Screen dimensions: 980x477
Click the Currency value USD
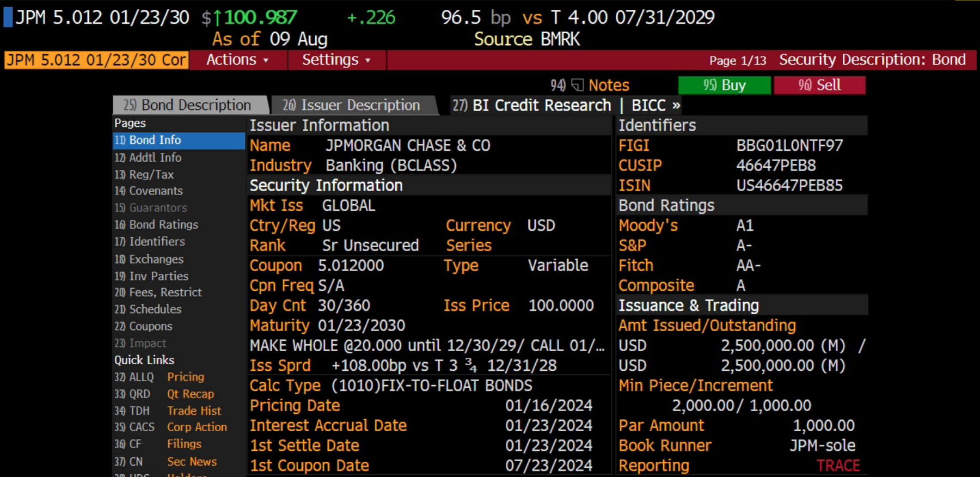[541, 225]
